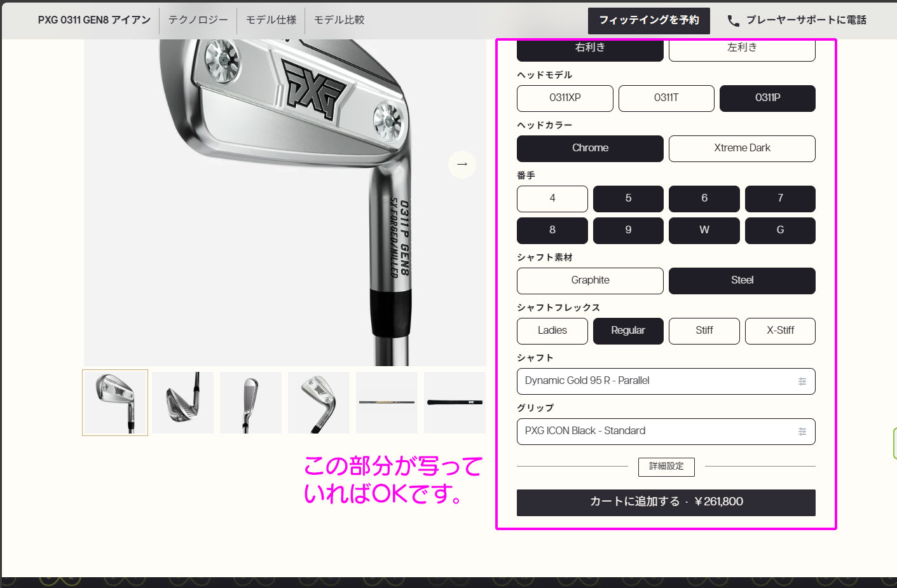Click フィッティングを予約 button

648,20
